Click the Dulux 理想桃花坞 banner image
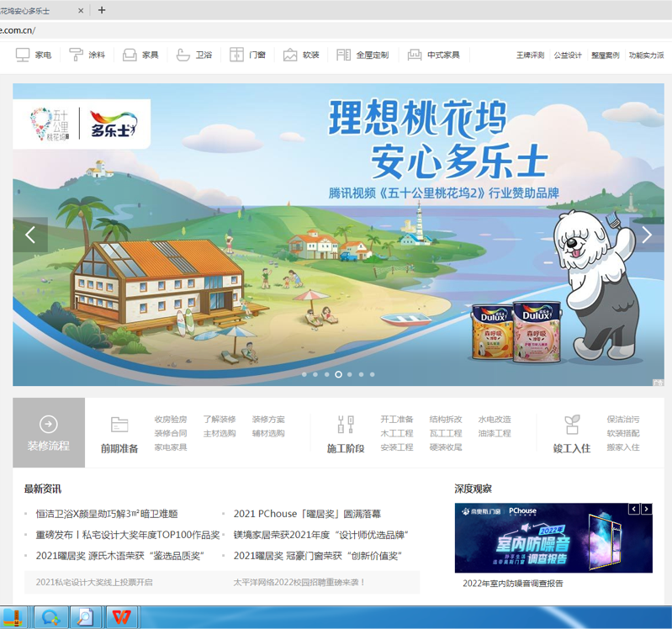 [x=339, y=235]
